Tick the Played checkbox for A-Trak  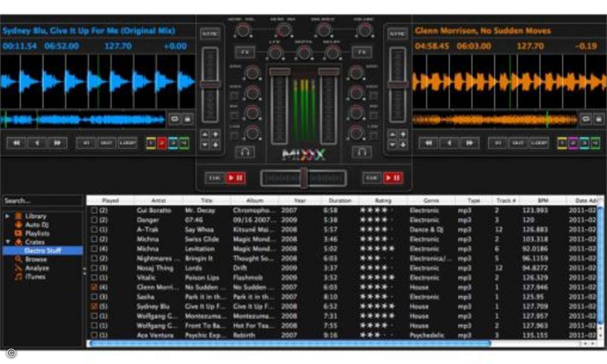[x=94, y=230]
